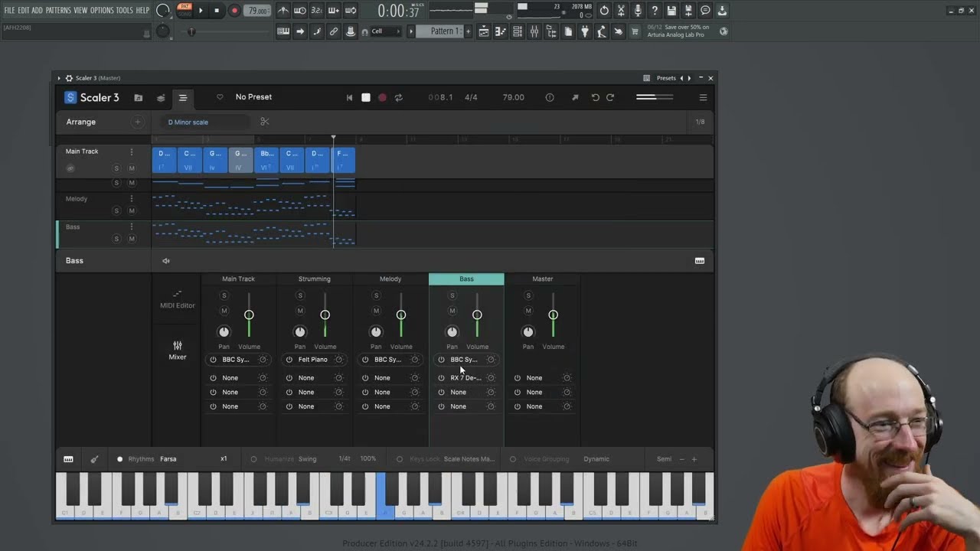Open the Bass channel BBC Sy... instrument slot
This screenshot has width=980, height=551.
465,360
